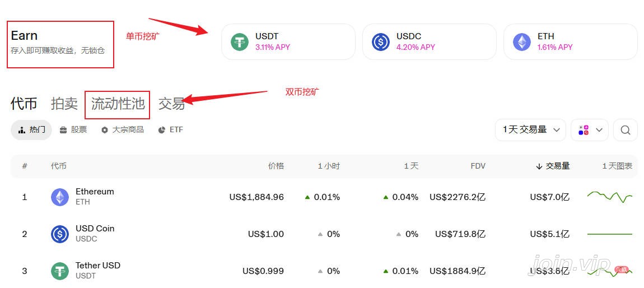
Task: Open the 交易 tab
Action: click(172, 104)
